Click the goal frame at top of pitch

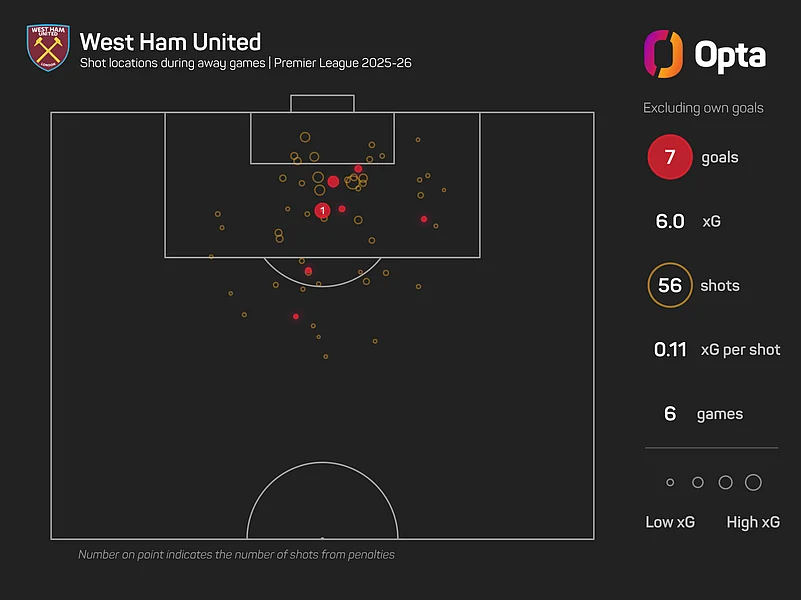[x=322, y=104]
